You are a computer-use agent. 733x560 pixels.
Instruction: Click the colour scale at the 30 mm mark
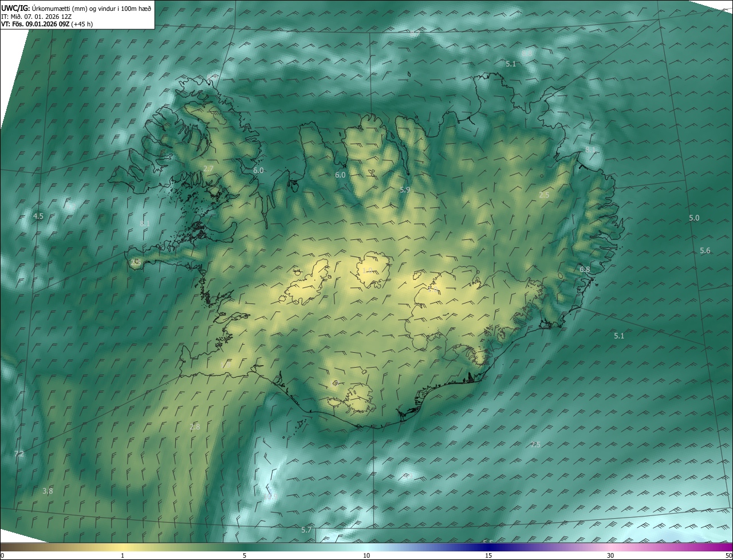[610, 547]
